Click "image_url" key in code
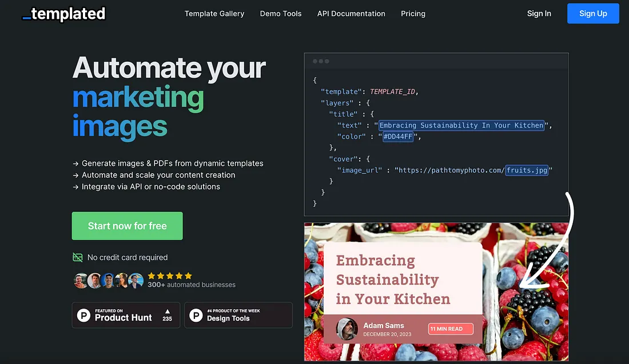Viewport: 629px width, 364px height. [360, 170]
